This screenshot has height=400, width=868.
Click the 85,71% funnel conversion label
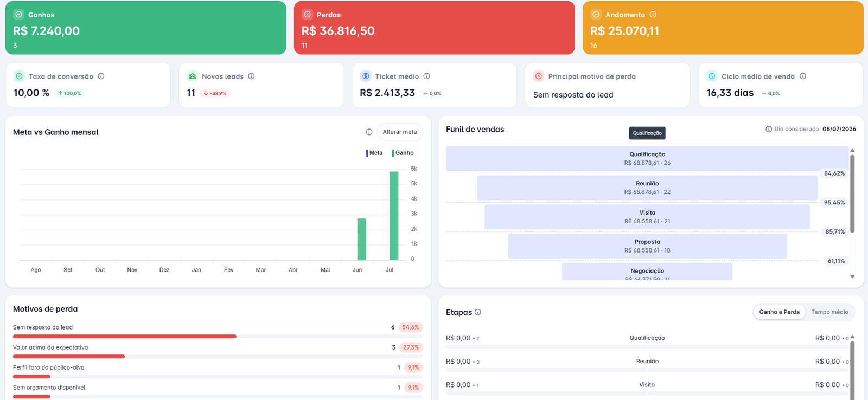[835, 232]
